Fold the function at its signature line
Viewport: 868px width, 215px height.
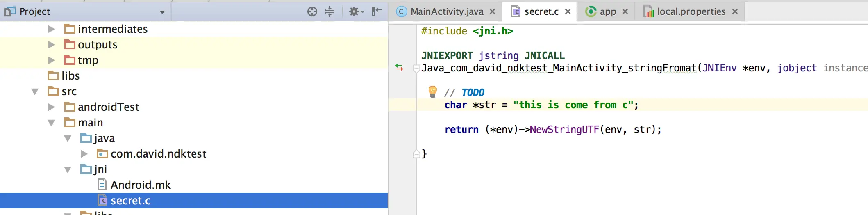click(416, 68)
